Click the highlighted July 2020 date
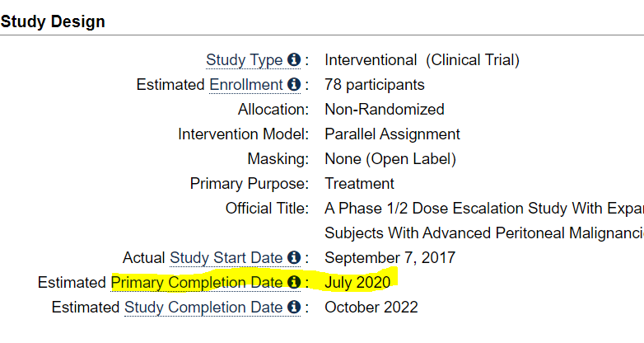This screenshot has height=343, width=644. pos(357,283)
